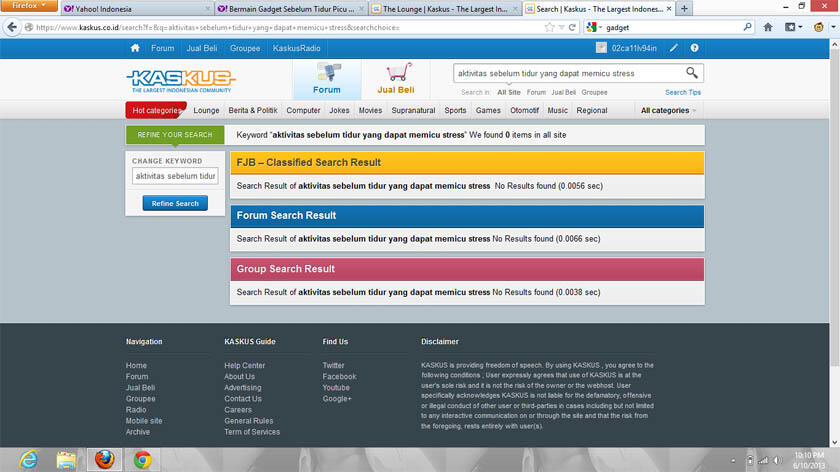Open the Berita & Politik category

point(253,110)
